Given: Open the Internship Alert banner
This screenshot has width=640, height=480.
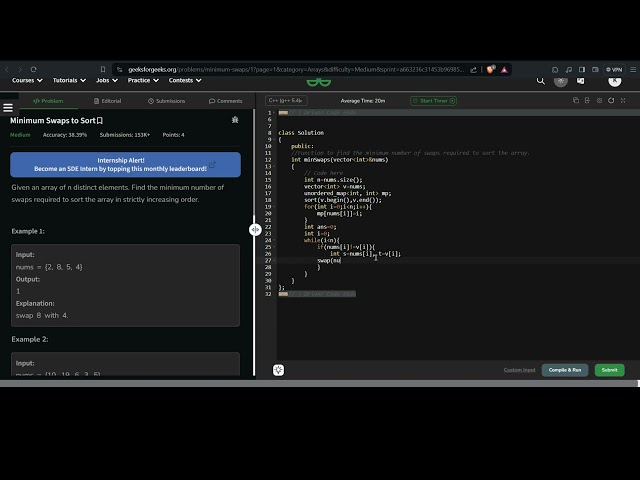Looking at the screenshot, I should coord(125,164).
